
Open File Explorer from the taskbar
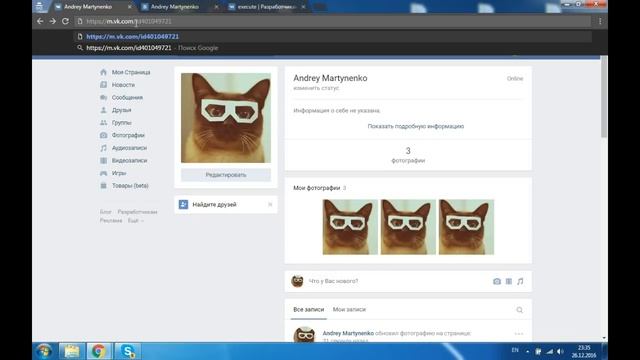[72, 351]
